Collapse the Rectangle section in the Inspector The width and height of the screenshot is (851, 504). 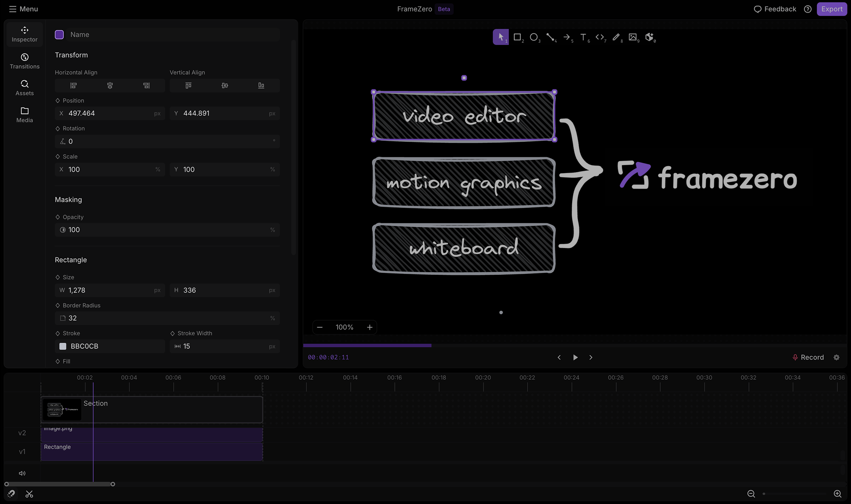[x=70, y=260]
